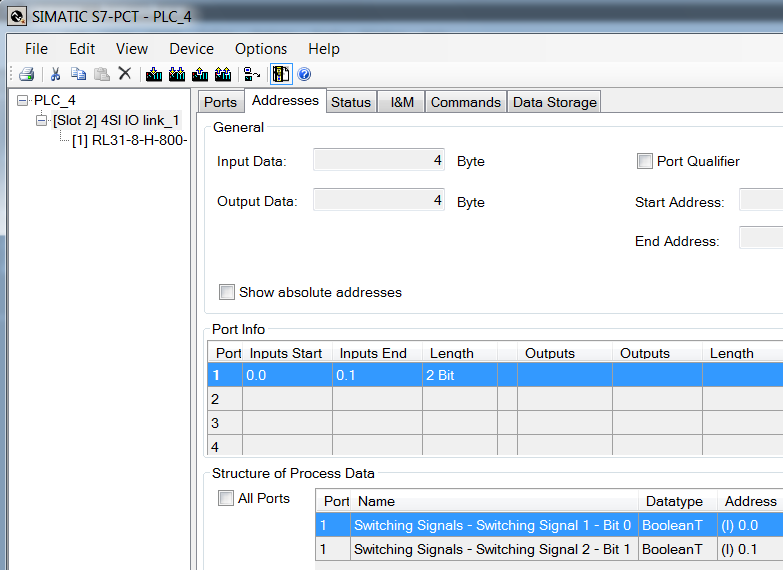Open the Device menu
This screenshot has width=783, height=570.
[x=191, y=49]
